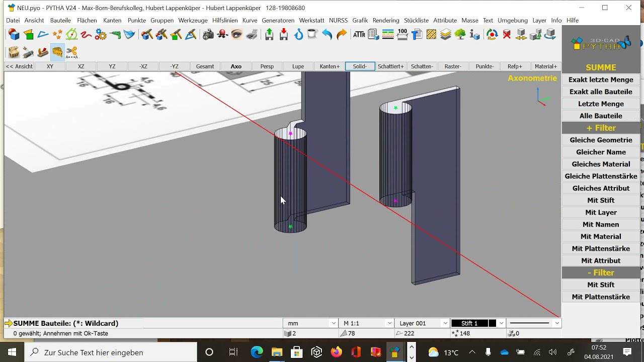Toggle the Lupe magnifier view

(x=298, y=66)
